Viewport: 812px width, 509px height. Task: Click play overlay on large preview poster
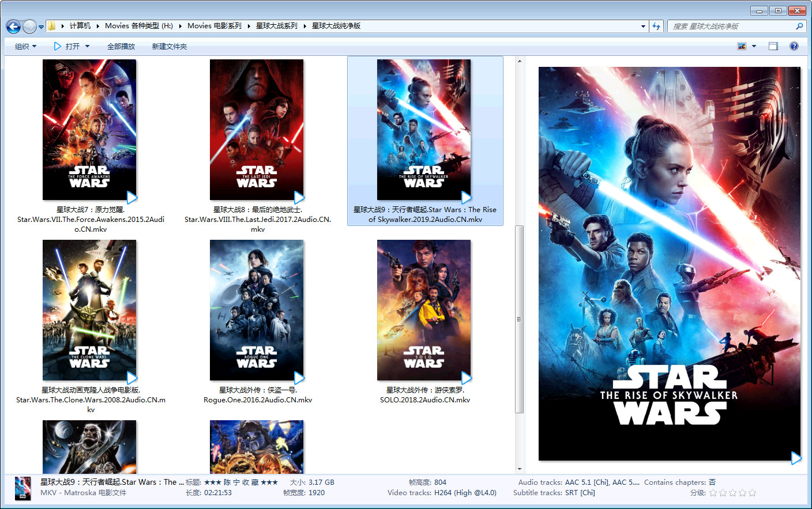(796, 458)
